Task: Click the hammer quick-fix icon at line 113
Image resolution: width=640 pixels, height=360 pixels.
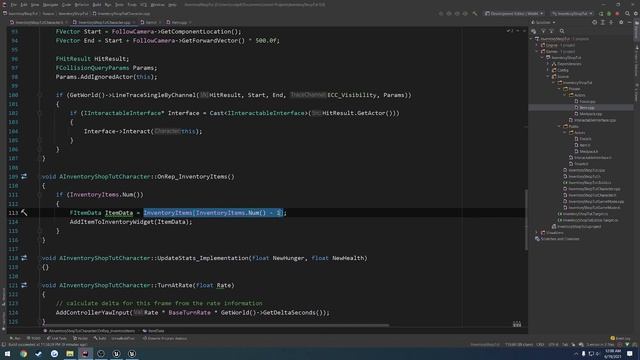Action: tap(24, 213)
